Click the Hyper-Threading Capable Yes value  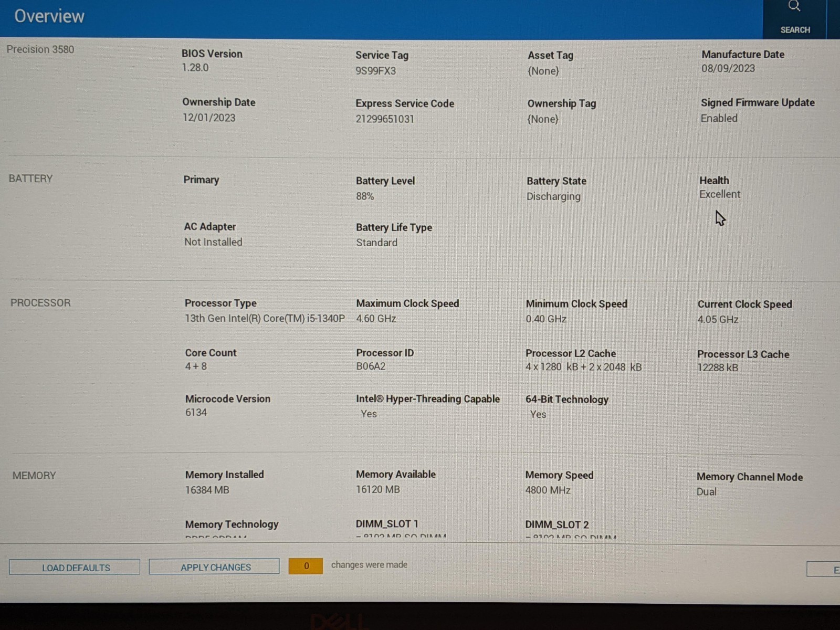[x=369, y=414]
